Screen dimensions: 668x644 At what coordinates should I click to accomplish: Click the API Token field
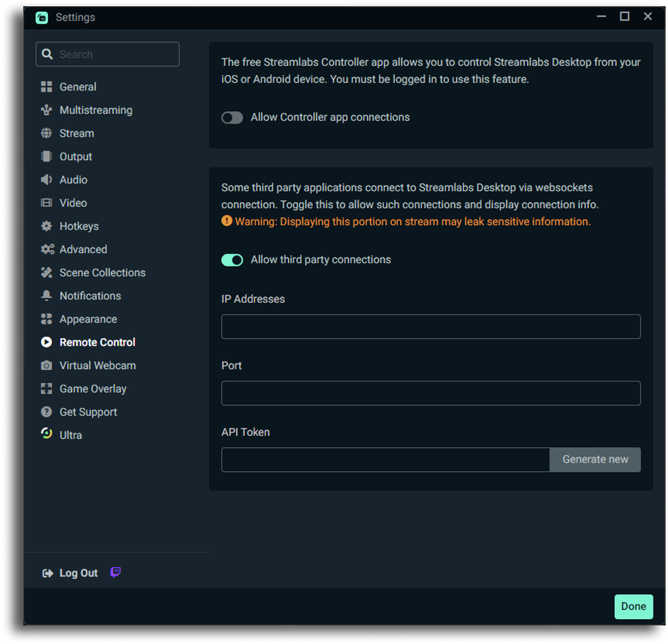pos(385,460)
